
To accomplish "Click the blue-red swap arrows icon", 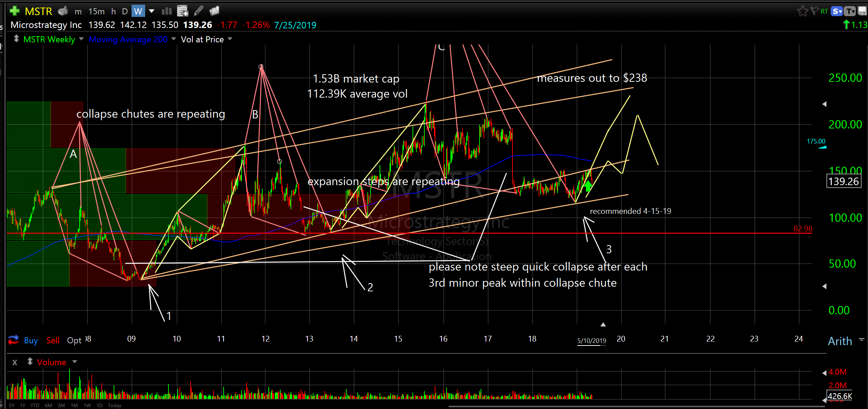I will pos(14,339).
